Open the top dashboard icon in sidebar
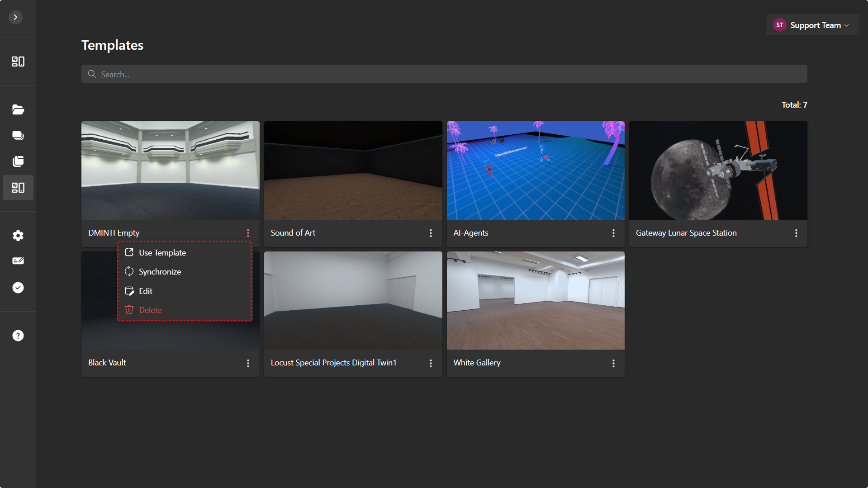The height and width of the screenshot is (488, 868). [x=18, y=62]
